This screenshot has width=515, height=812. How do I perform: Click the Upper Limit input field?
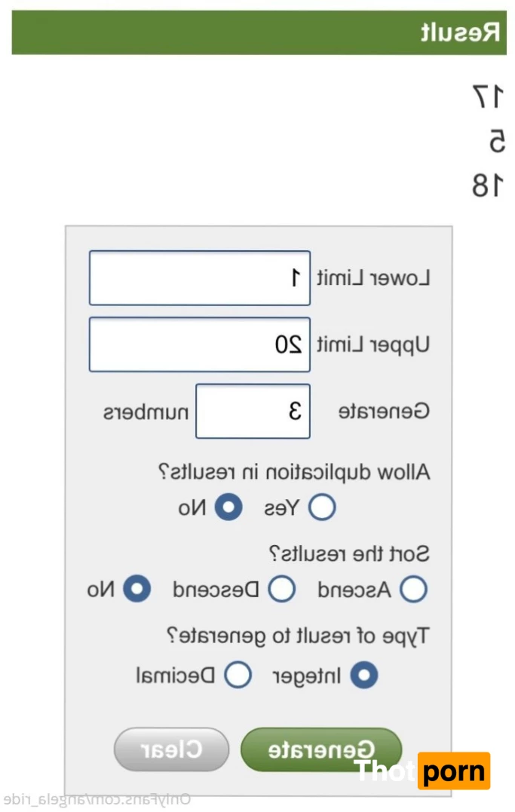[x=199, y=345]
